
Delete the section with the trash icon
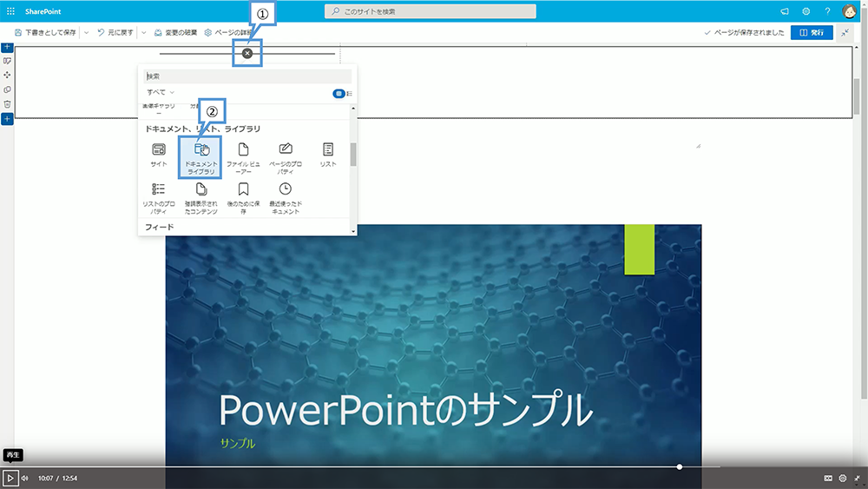tap(7, 104)
